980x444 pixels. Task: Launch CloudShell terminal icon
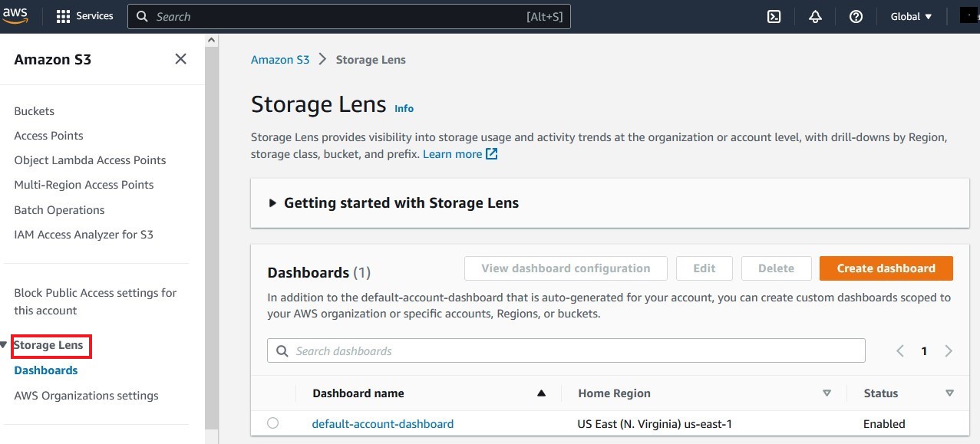pos(774,16)
